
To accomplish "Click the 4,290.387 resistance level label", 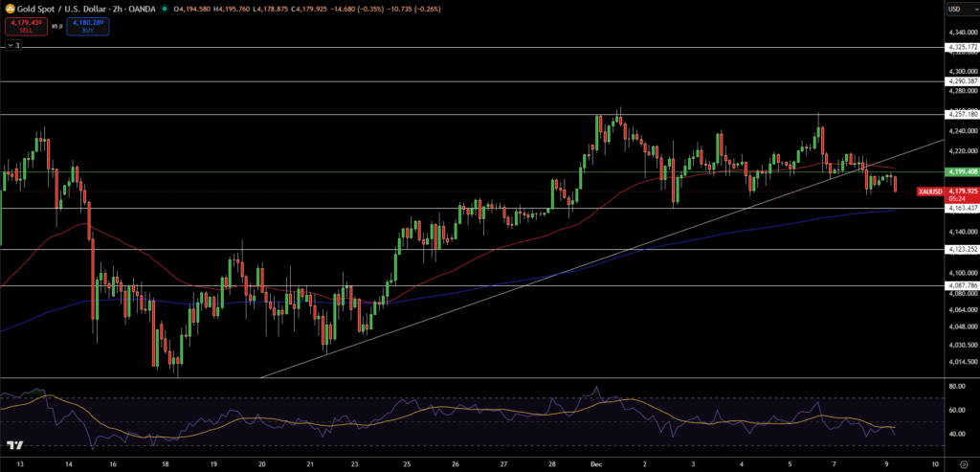I will (961, 81).
